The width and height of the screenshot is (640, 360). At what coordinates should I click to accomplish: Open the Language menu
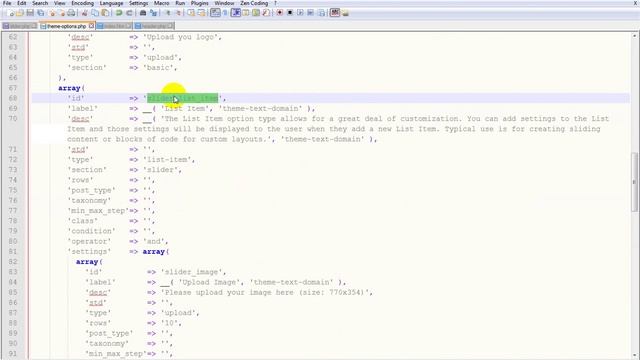tap(111, 3)
